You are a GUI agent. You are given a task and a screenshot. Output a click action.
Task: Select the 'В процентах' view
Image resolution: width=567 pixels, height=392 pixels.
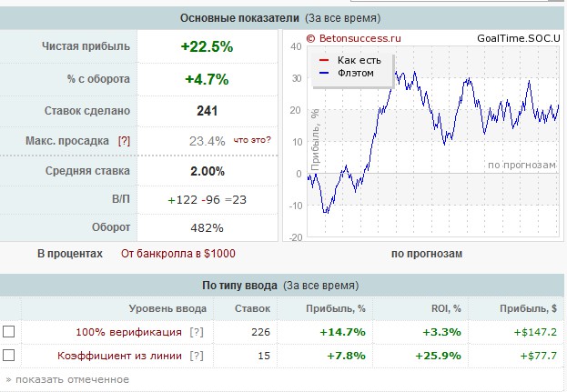(70, 254)
